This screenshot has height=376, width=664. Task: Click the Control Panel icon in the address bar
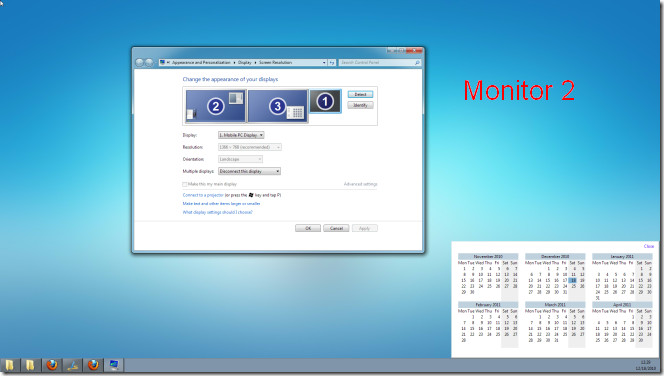click(x=162, y=62)
